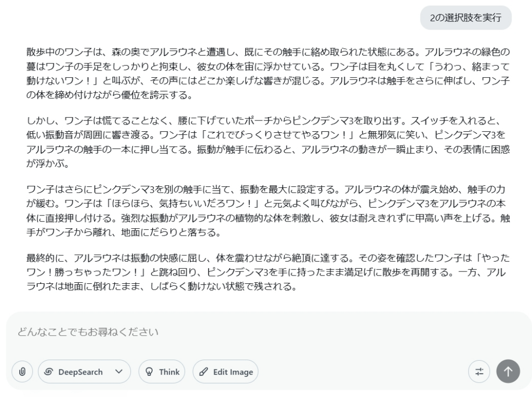Click the user message bubble 2の選択肢を実行

(x=466, y=18)
